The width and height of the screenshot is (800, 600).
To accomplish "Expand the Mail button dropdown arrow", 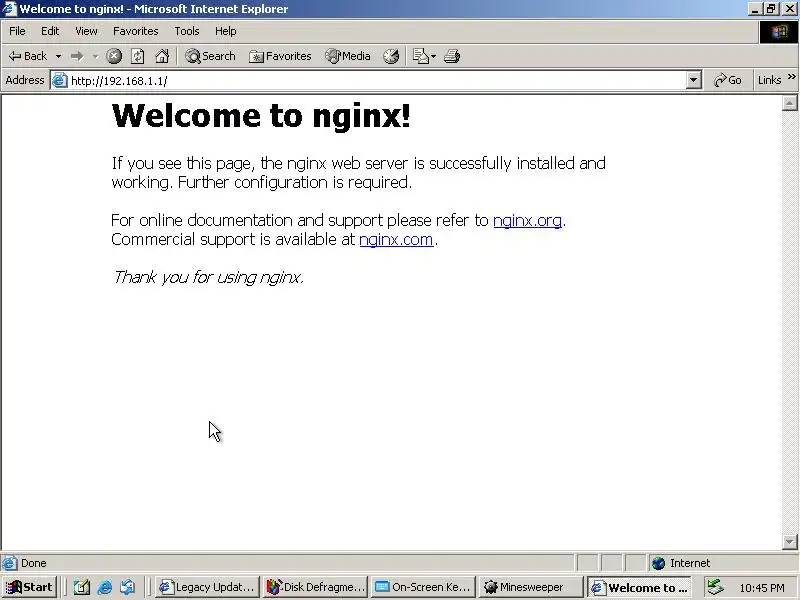I will pos(434,56).
